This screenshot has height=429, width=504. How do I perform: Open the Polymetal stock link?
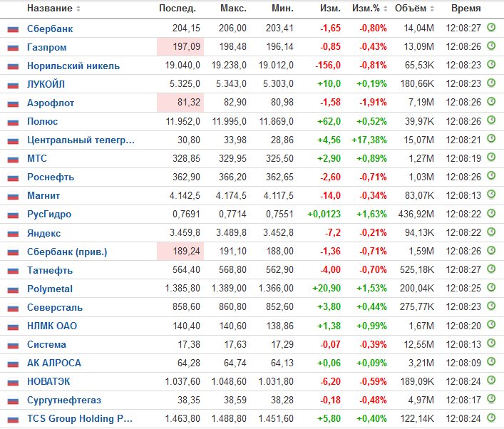[50, 289]
